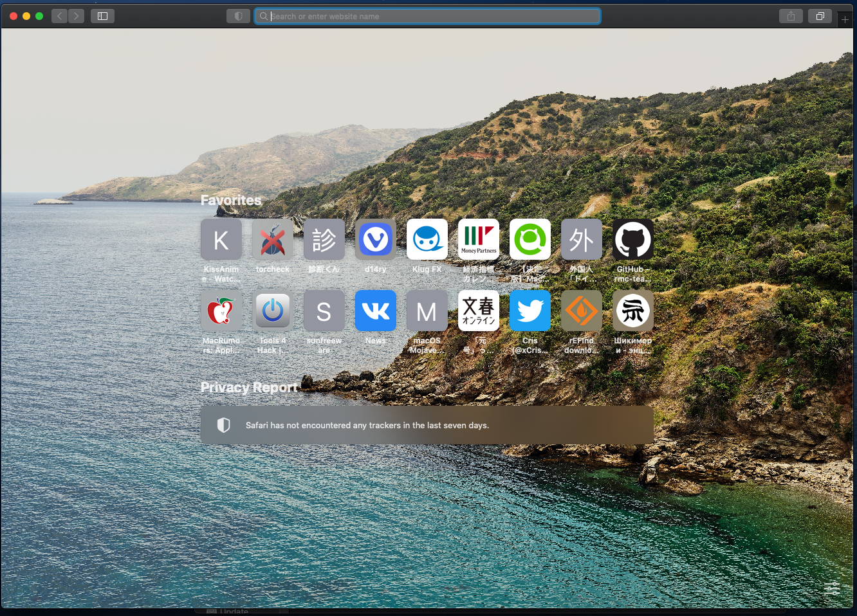Open the rEFInd download favorite
Viewport: 857px width, 616px height.
click(x=582, y=311)
